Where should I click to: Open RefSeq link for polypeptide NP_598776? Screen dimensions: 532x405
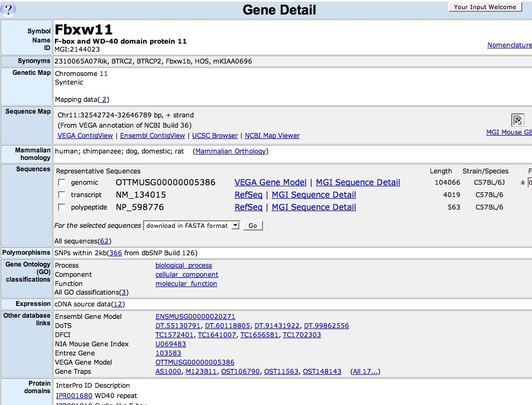pos(249,207)
